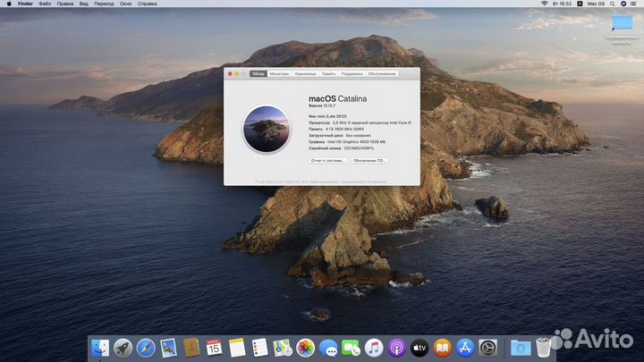Open Переход menu

coord(104,4)
